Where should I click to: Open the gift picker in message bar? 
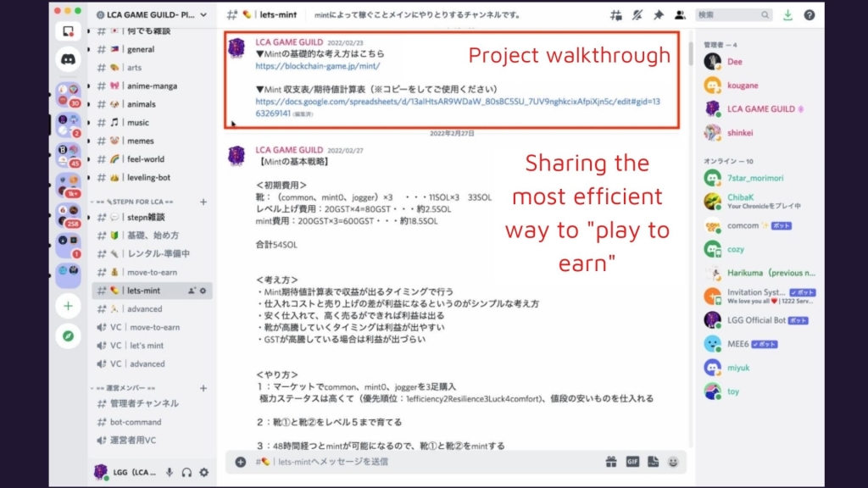pos(610,462)
